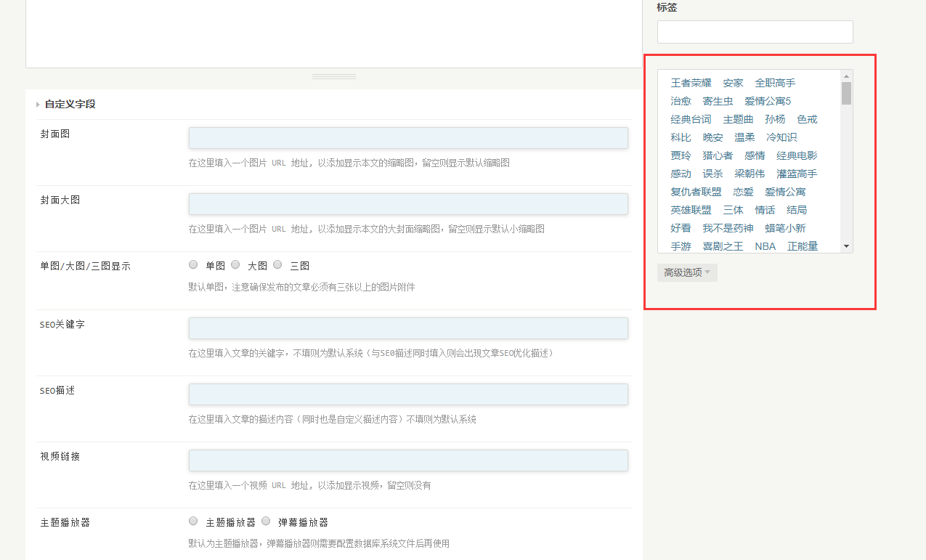Choose the 灌篮高手 tag
Screen dimensions: 926x560
pyautogui.click(x=797, y=174)
